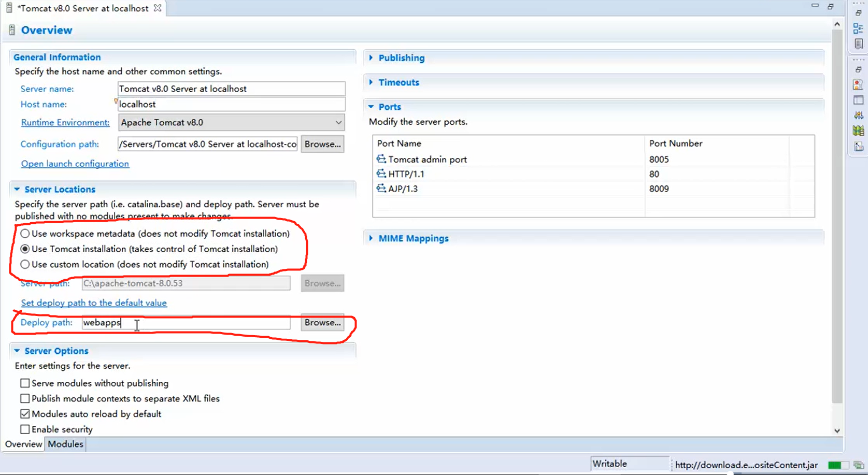The image size is (868, 475).
Task: Click the Configuration path text field
Action: pyautogui.click(x=207, y=144)
